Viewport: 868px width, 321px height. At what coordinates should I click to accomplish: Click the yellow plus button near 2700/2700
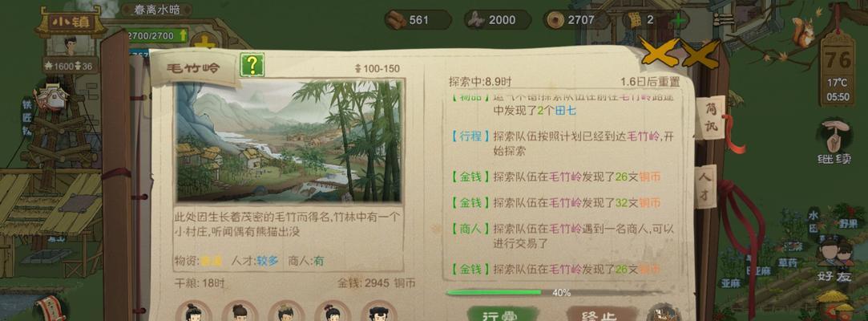tap(204, 43)
